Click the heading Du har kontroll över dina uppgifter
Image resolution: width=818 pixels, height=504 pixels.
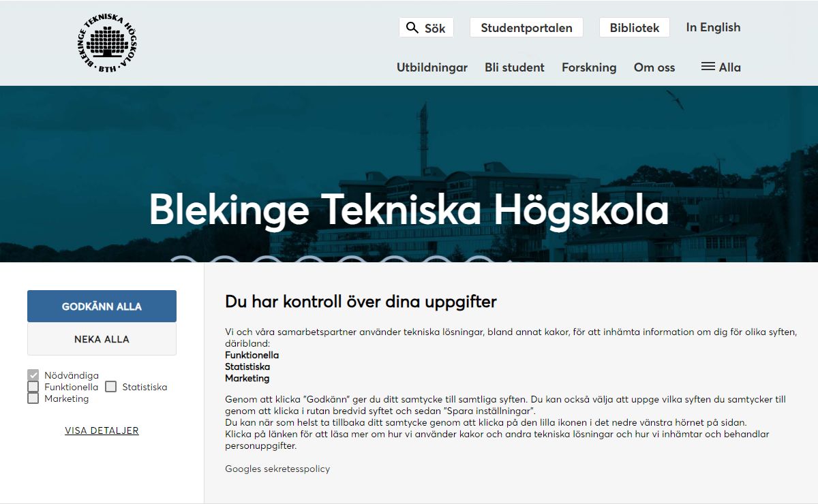(361, 301)
